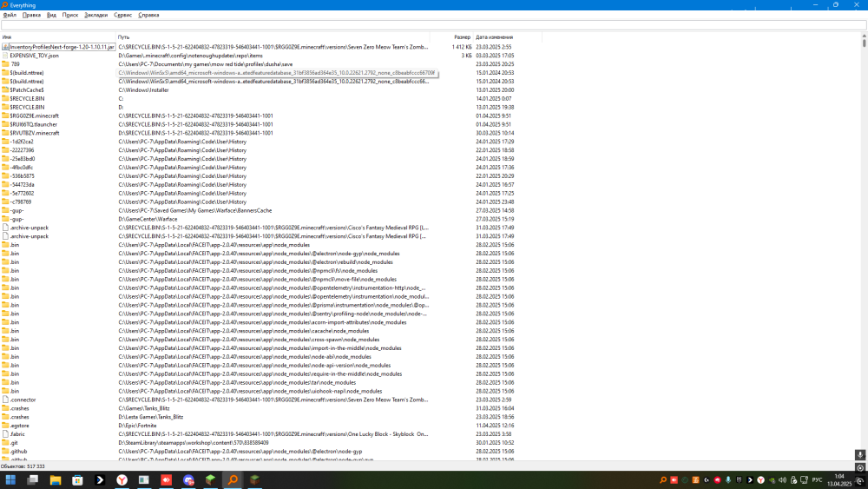Click into the Everything search field

(433, 25)
